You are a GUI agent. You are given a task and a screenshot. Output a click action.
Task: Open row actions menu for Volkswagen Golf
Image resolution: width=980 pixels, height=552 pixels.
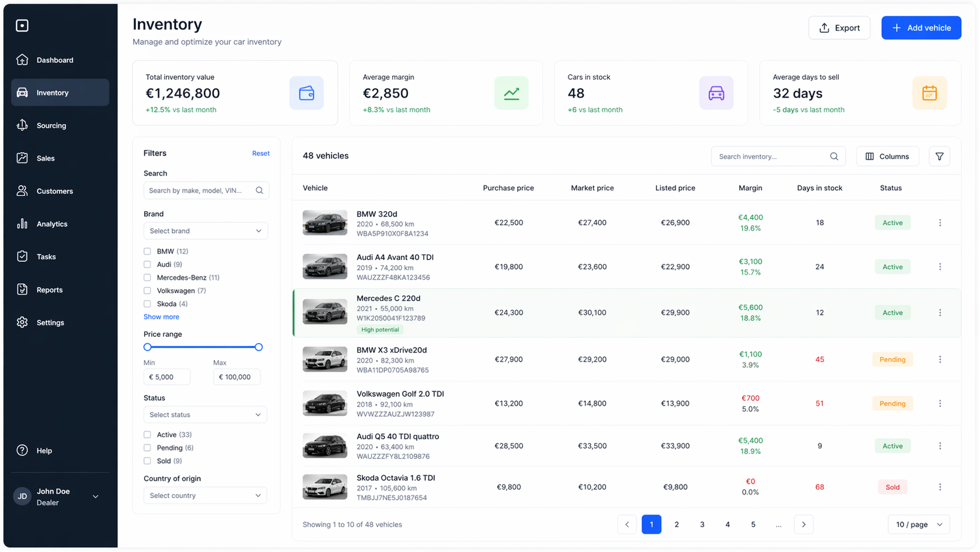point(940,404)
